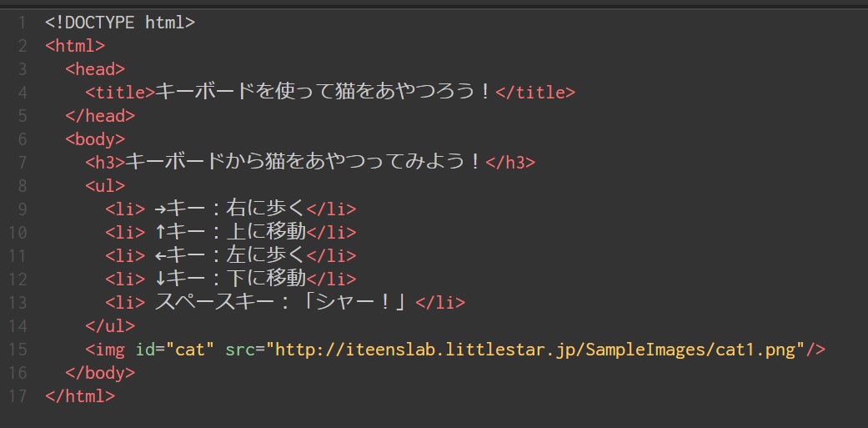Click the closing ul tag
Image resolution: width=868 pixels, height=428 pixels.
pyautogui.click(x=109, y=325)
